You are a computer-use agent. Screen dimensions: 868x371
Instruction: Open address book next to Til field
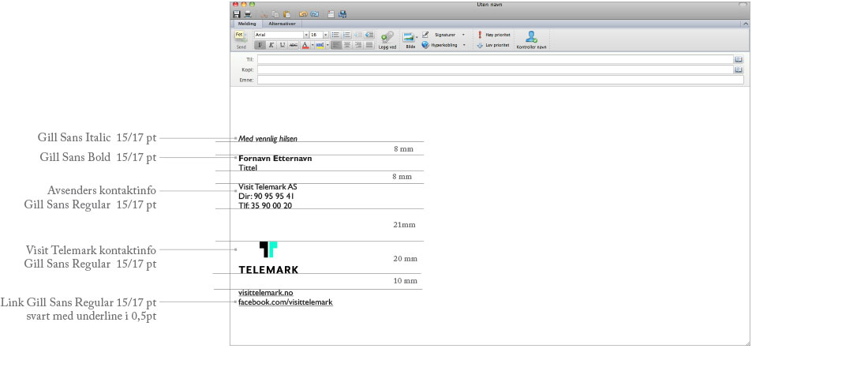point(739,59)
